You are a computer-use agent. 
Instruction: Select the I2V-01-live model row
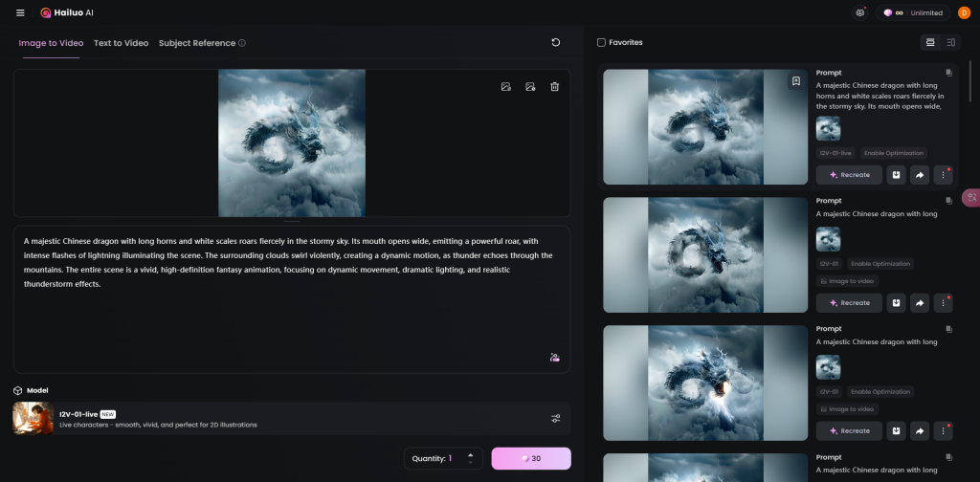292,418
